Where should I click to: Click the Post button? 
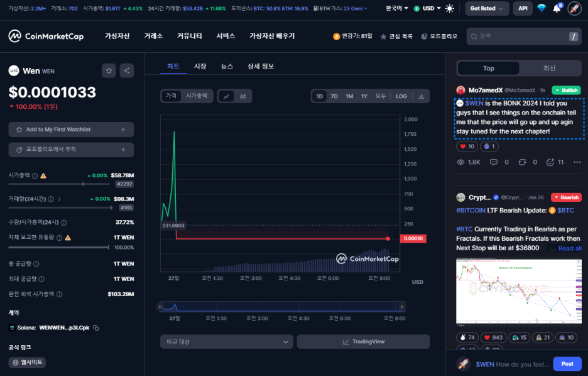(x=567, y=364)
